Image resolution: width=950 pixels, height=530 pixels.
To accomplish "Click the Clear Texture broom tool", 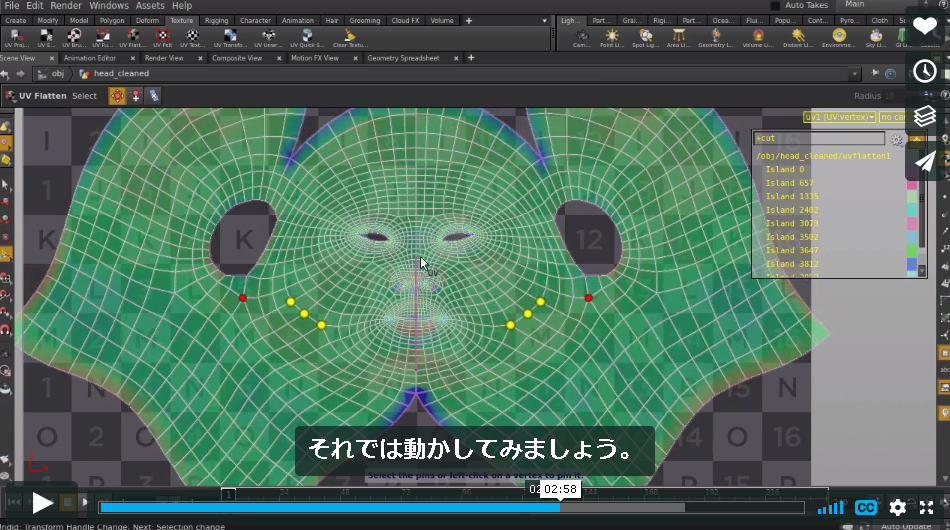I will click(x=350, y=38).
